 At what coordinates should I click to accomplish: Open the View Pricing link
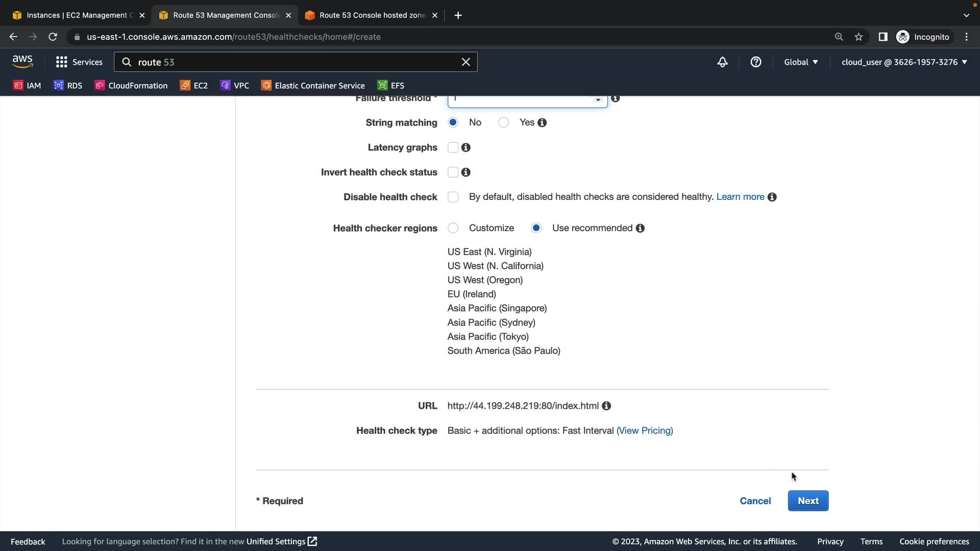(x=645, y=431)
